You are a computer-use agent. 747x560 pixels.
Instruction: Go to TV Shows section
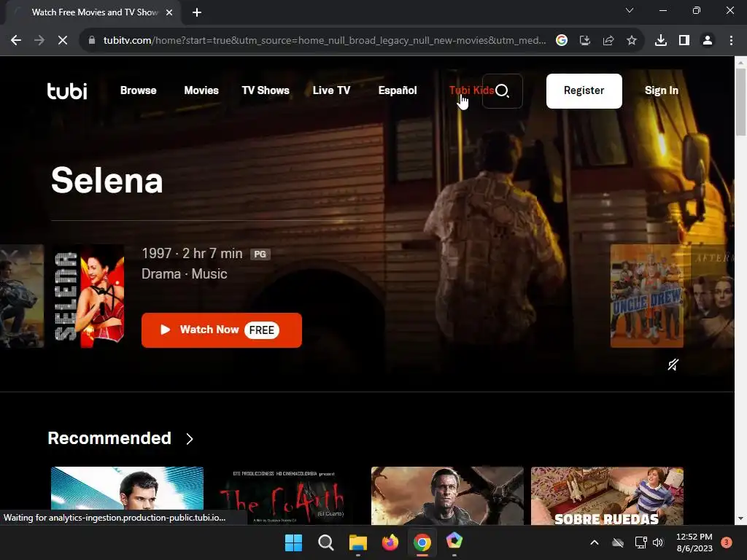point(266,90)
